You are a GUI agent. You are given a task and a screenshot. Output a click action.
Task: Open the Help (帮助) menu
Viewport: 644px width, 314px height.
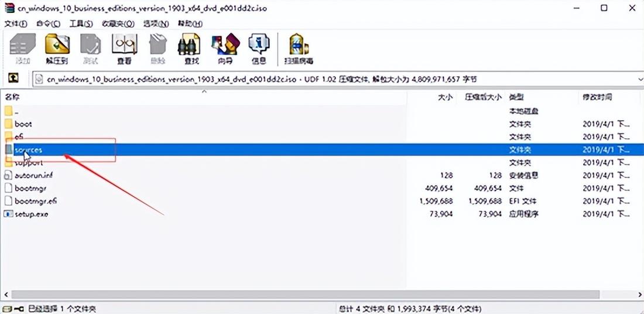[x=190, y=23]
